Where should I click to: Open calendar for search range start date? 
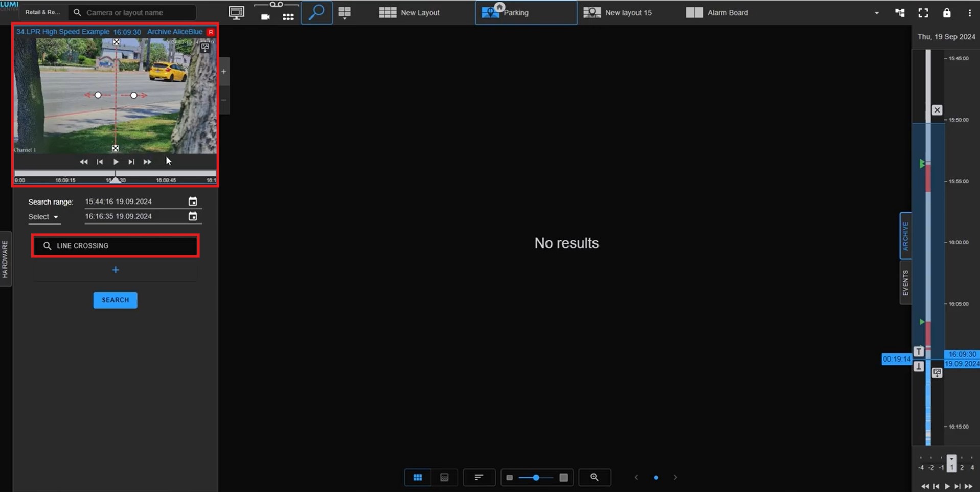[193, 202]
